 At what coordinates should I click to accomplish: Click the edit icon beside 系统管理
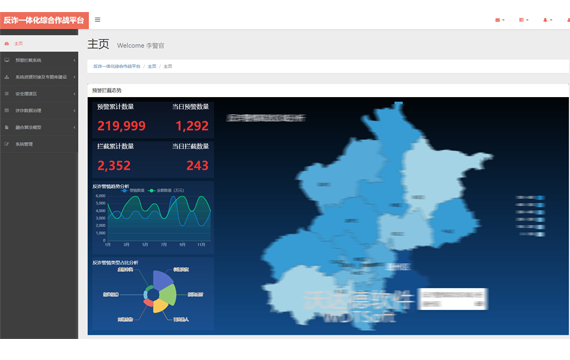point(7,144)
